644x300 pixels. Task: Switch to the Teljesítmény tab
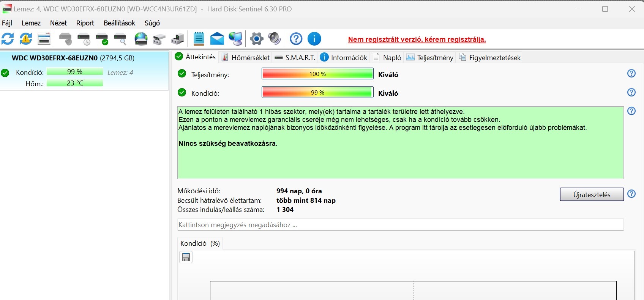point(430,57)
